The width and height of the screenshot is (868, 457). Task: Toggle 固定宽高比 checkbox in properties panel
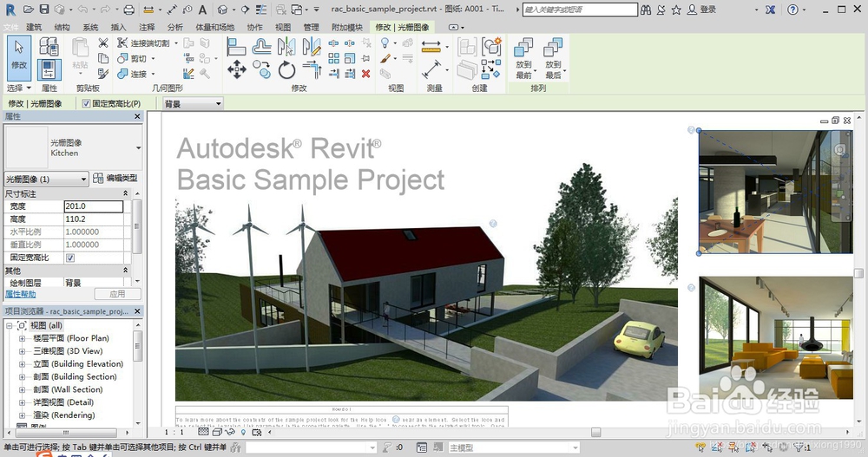70,258
